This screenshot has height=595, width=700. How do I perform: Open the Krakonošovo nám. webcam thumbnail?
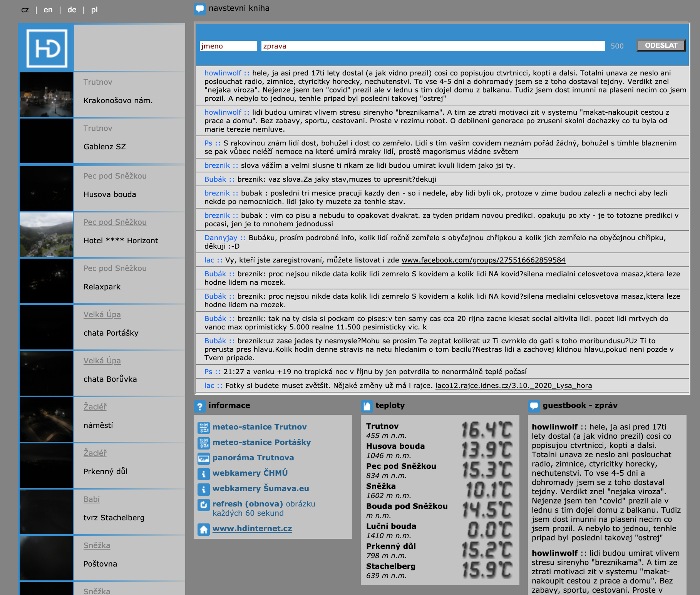point(46,95)
